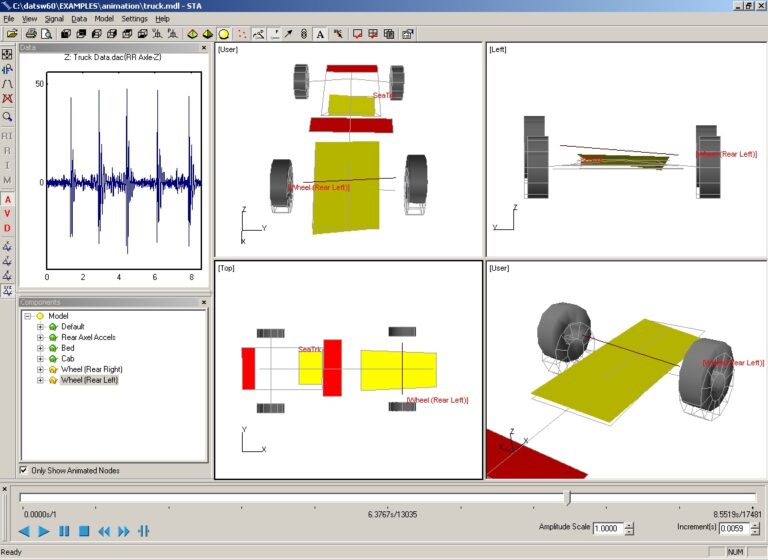Toggle acceleration mode with red A button
Screen dimensions: 768x560
(x=7, y=199)
